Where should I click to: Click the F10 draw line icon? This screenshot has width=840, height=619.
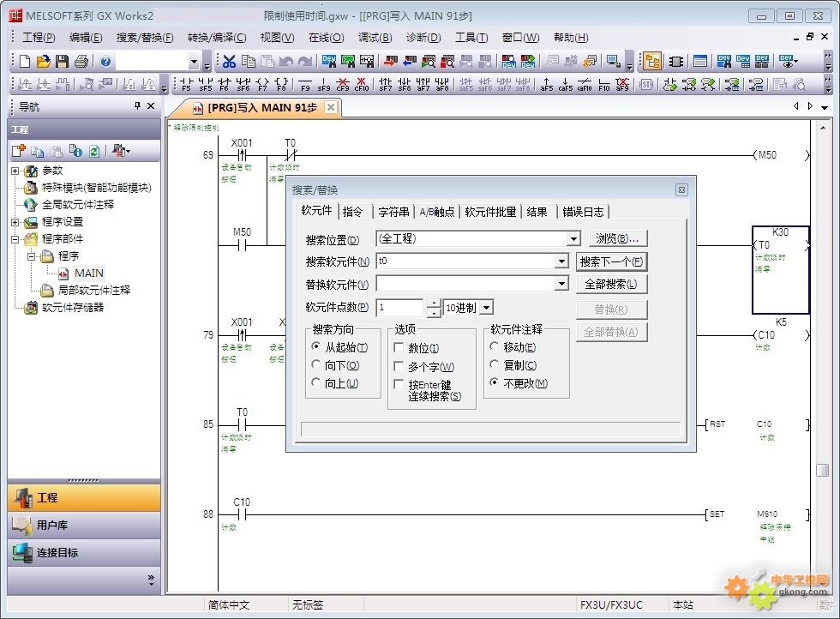[604, 85]
